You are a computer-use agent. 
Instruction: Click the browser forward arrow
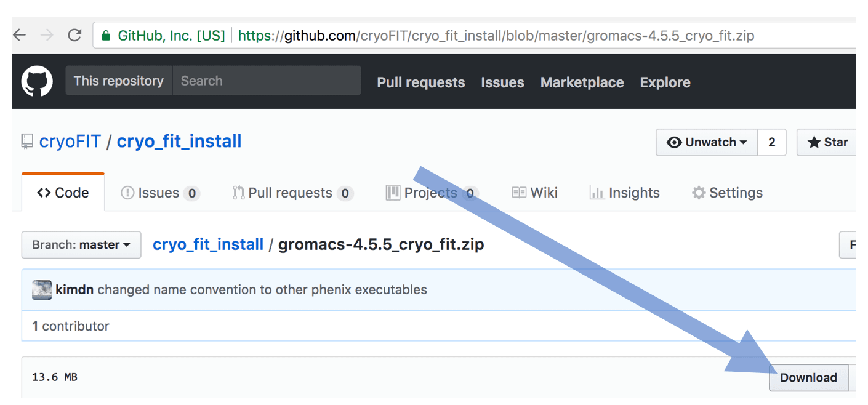coord(47,35)
